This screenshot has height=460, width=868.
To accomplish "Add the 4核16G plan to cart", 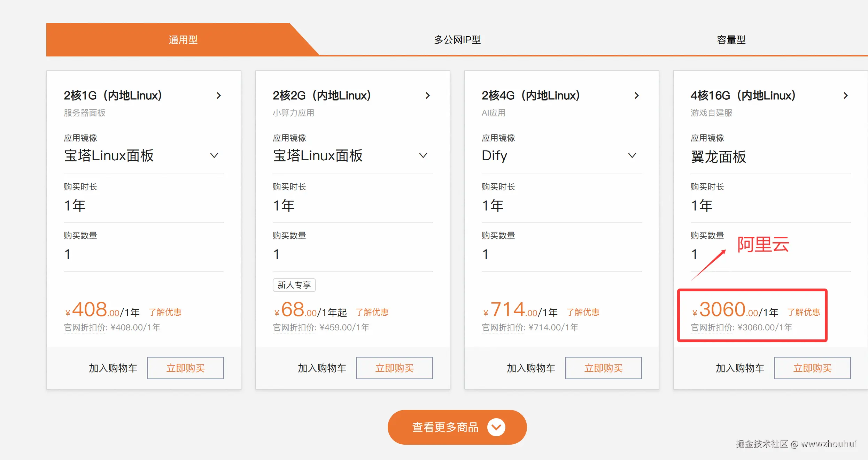I will [x=740, y=368].
